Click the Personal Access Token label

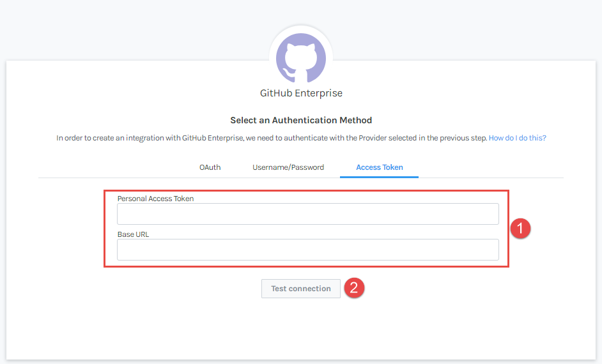coord(155,199)
